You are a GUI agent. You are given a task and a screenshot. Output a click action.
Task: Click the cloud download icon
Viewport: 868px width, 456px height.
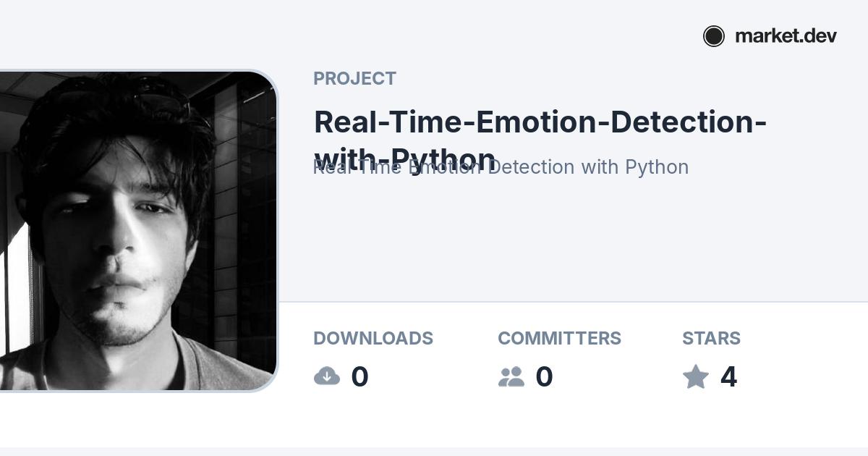327,376
